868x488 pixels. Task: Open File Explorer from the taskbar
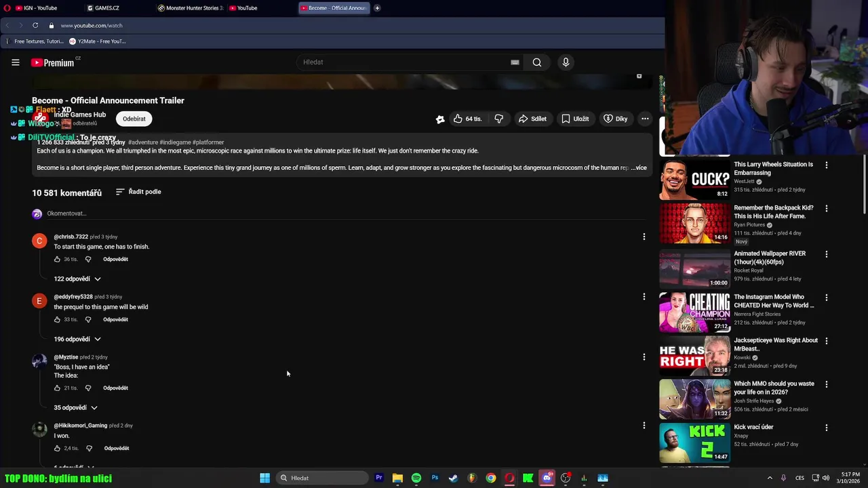(397, 478)
